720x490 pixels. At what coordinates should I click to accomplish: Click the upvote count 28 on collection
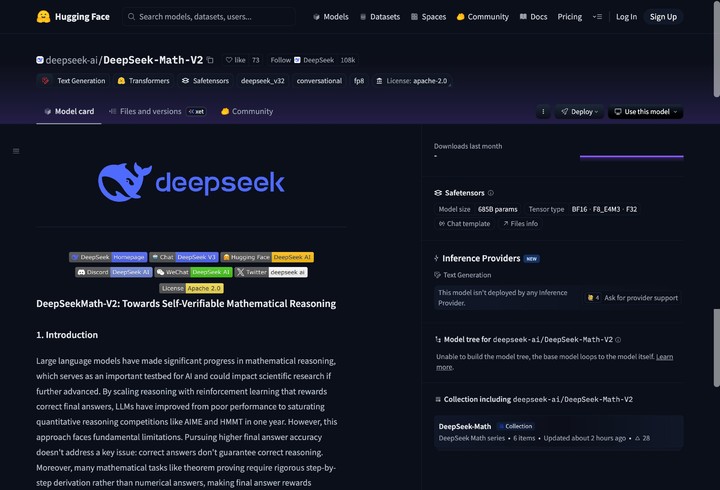click(642, 438)
